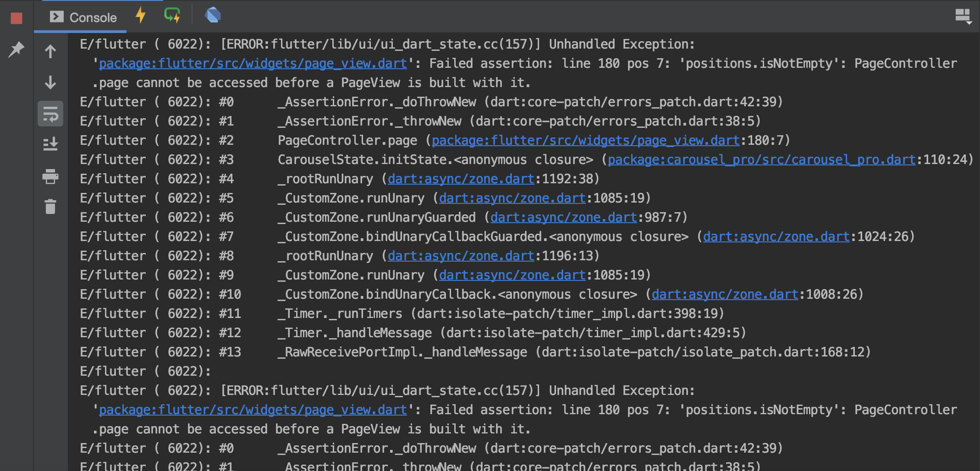Open zone.dart from _CustomZone.runUnaryGuarded frame
Image resolution: width=980 pixels, height=471 pixels.
point(563,217)
